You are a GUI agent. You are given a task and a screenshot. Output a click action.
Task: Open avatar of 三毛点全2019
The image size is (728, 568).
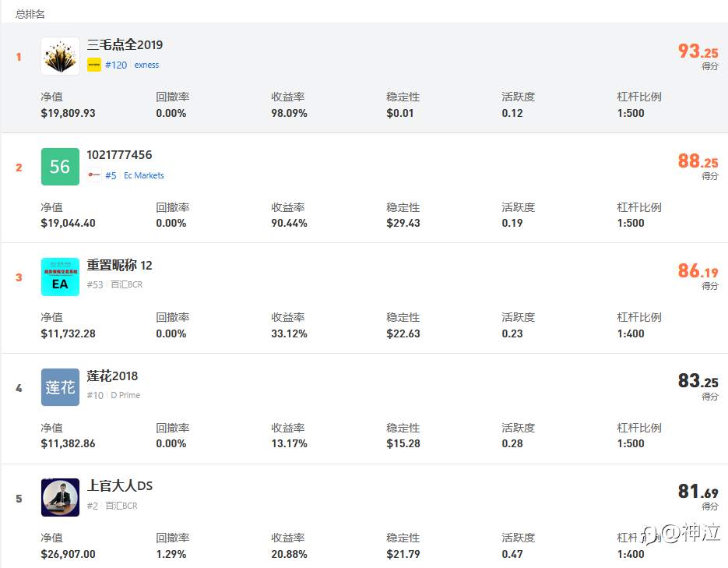(x=60, y=56)
